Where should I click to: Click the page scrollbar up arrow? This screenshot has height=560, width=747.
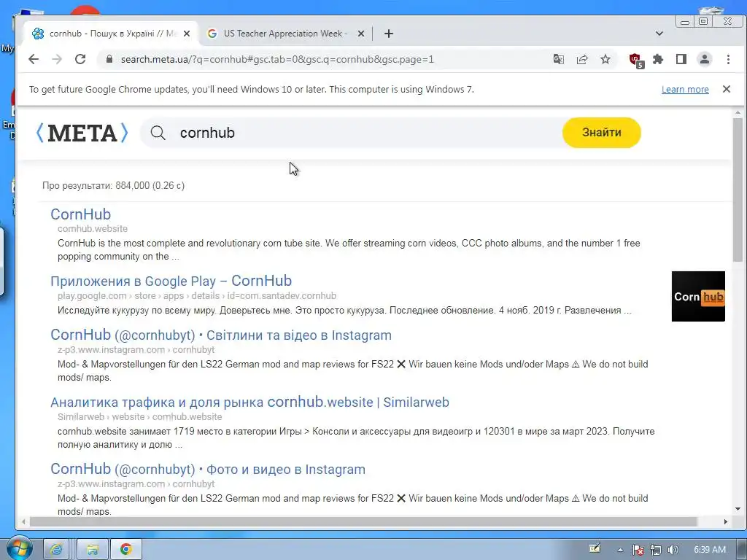738,113
